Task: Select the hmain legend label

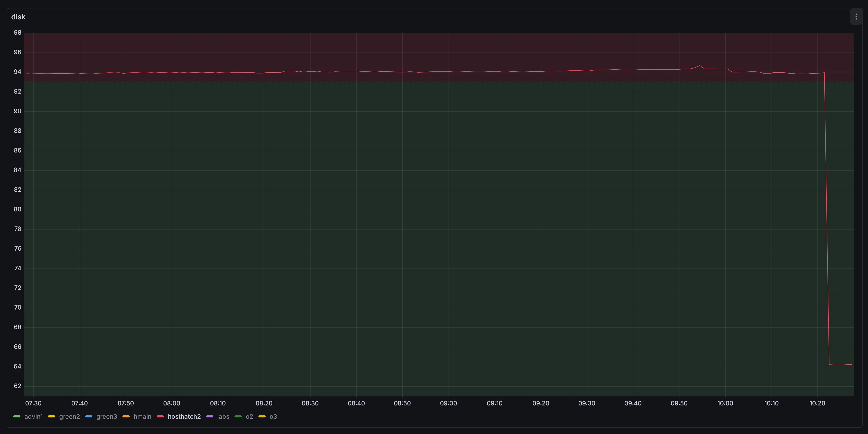Action: click(x=142, y=416)
